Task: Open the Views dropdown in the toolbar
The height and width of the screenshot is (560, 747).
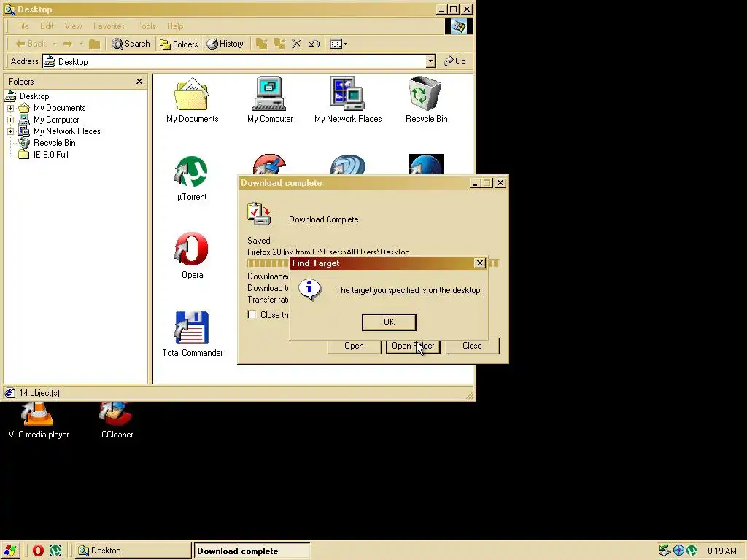Action: [338, 44]
